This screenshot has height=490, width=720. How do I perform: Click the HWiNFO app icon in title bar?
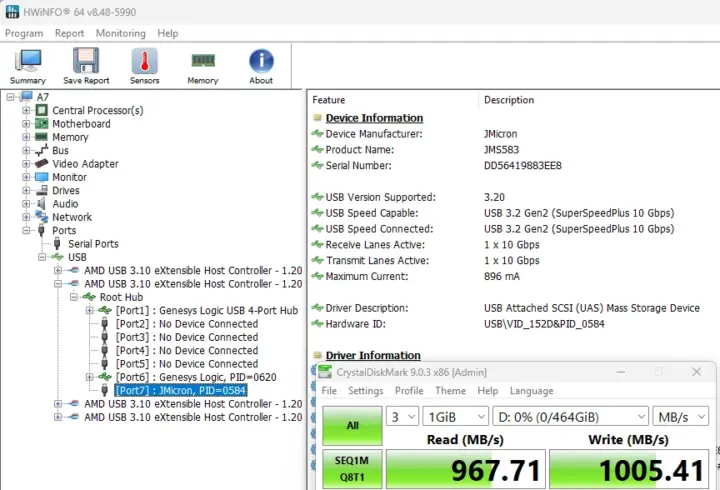[x=12, y=11]
